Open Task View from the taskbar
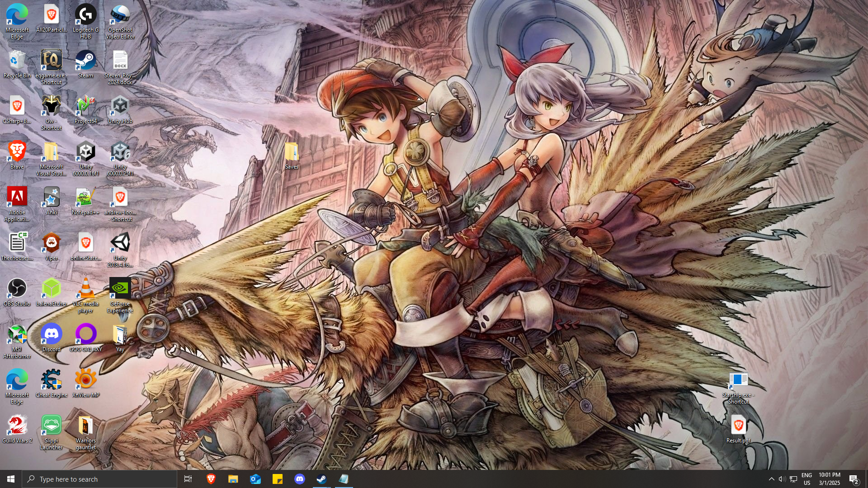This screenshot has height=488, width=868. coord(188,479)
